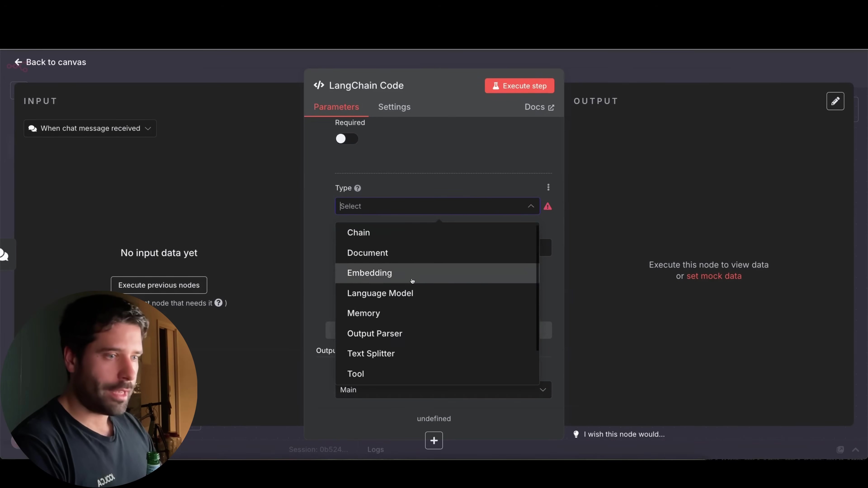Viewport: 868px width, 488px height.
Task: Open the Type field three-dot options menu
Action: (548, 187)
